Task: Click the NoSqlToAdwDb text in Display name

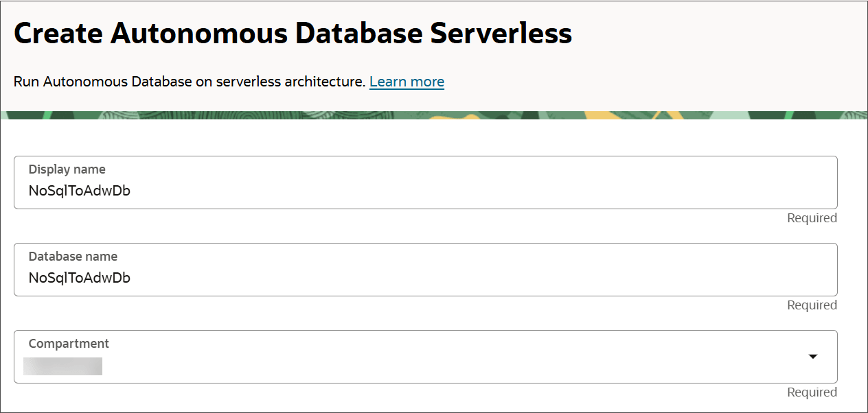Action: (x=80, y=191)
